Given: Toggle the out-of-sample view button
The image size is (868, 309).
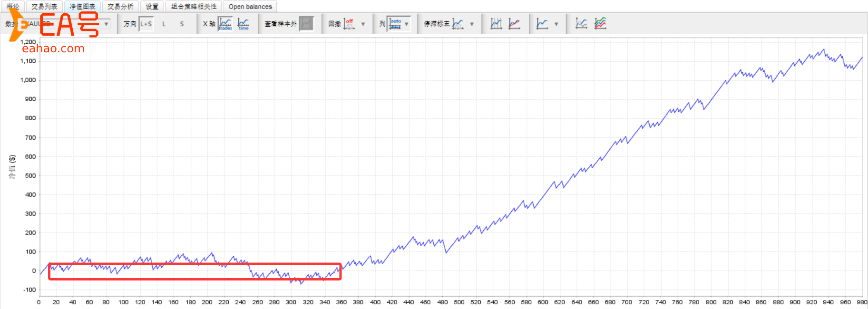Looking at the screenshot, I should [307, 24].
